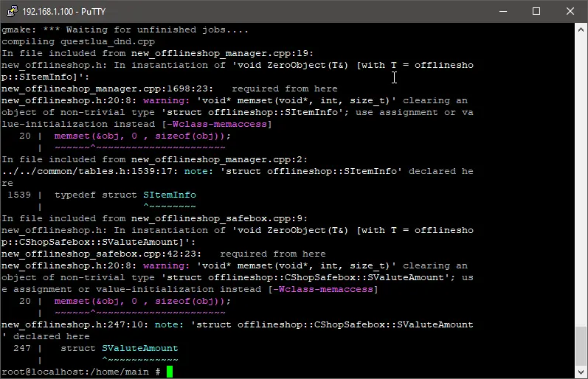
Task: Close the PuTTY session window
Action: pyautogui.click(x=570, y=11)
